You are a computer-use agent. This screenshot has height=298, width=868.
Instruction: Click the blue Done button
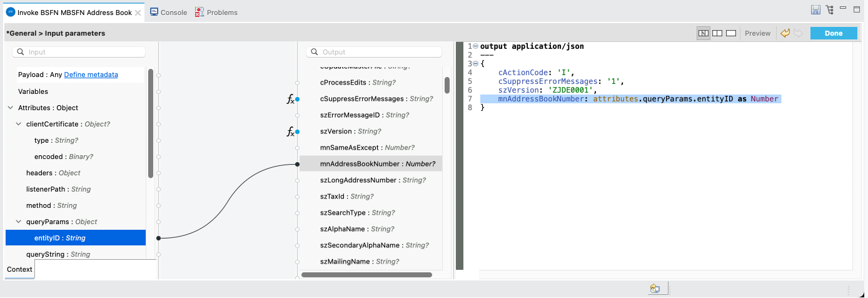pos(833,33)
